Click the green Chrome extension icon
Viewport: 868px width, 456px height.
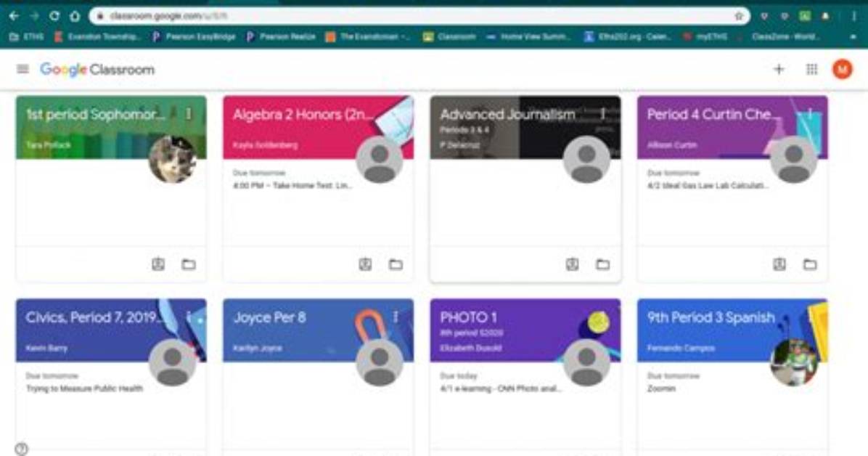[x=805, y=16]
